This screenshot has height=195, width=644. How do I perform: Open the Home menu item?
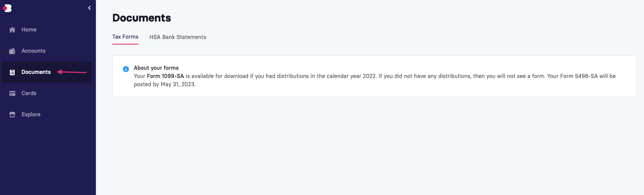(x=47, y=30)
